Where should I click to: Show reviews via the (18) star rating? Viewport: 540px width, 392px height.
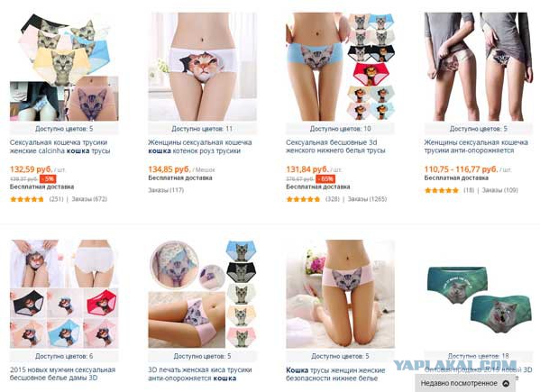pos(450,190)
